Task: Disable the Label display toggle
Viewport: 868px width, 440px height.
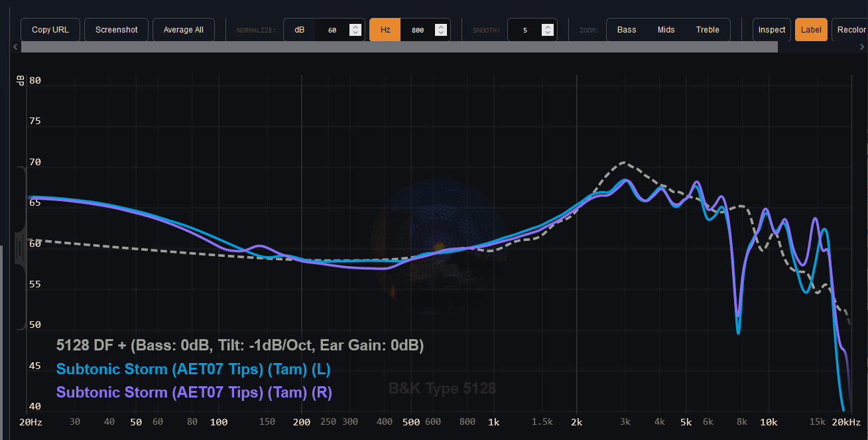Action: pos(811,29)
